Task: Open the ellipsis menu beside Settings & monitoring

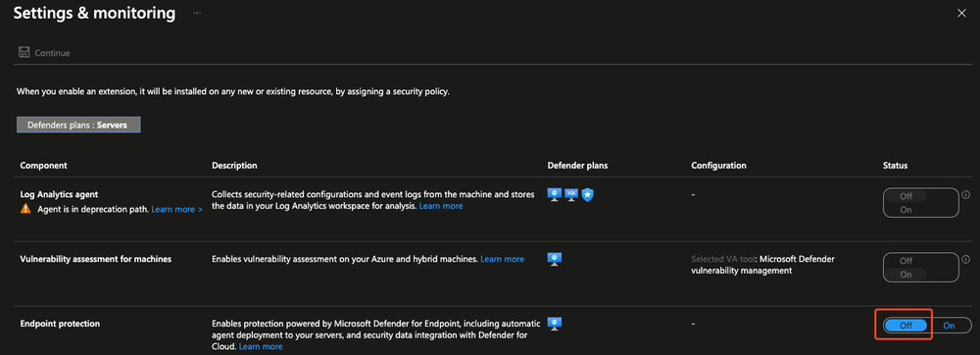Action: [197, 13]
